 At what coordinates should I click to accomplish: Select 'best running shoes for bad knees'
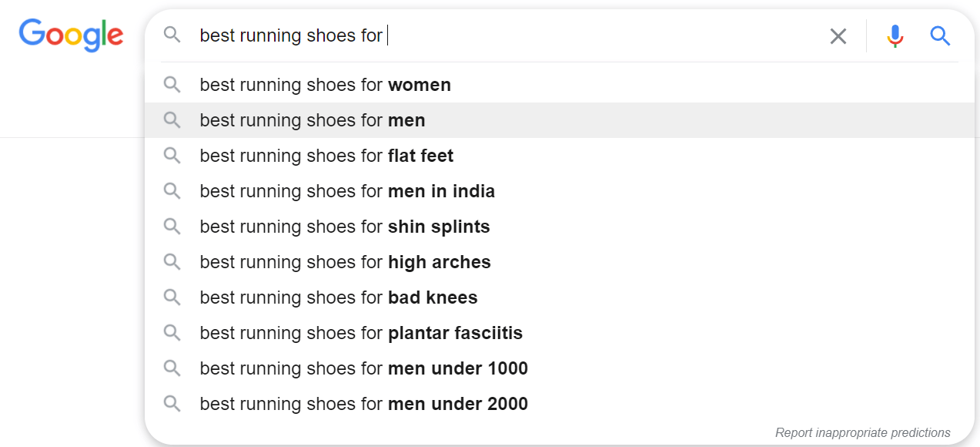[339, 297]
